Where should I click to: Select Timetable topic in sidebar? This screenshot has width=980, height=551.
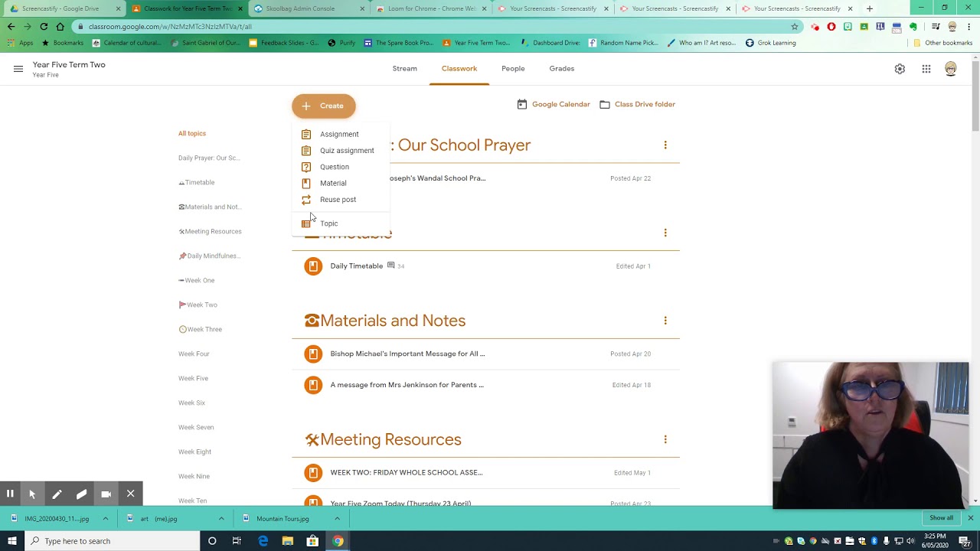tap(197, 182)
